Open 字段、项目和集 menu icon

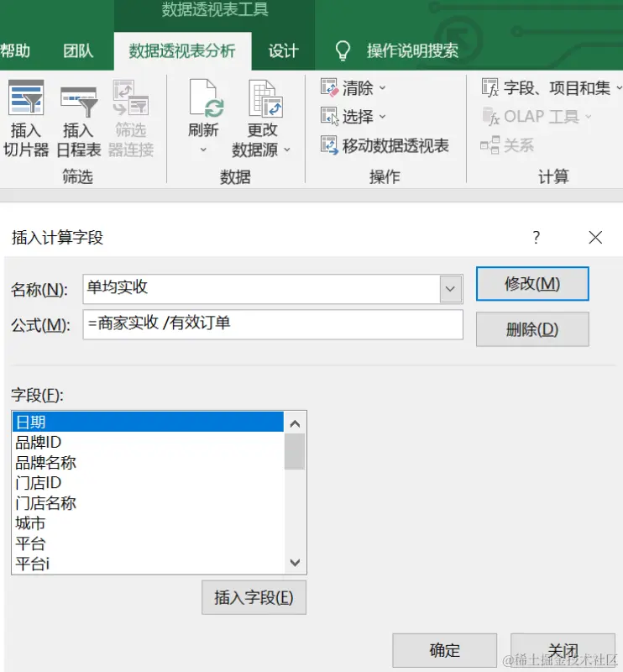pos(489,87)
